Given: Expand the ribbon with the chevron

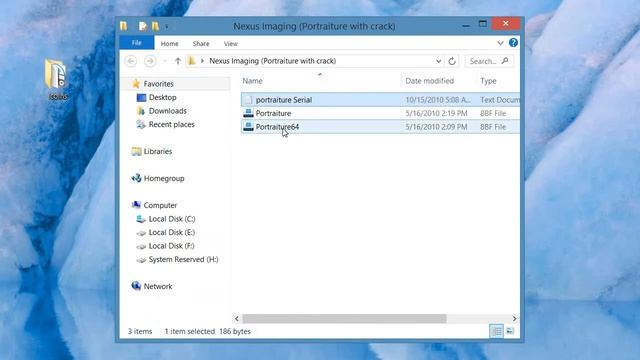Looking at the screenshot, I should pos(500,43).
